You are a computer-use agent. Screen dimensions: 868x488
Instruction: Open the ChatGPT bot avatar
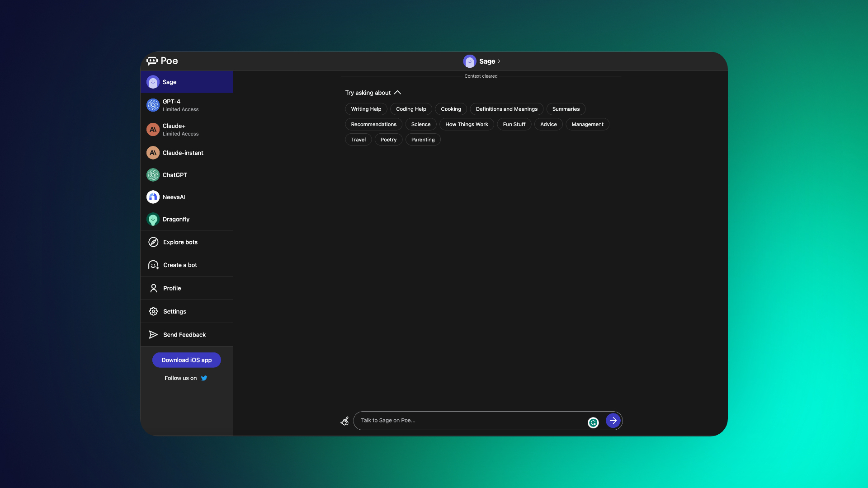click(x=153, y=175)
